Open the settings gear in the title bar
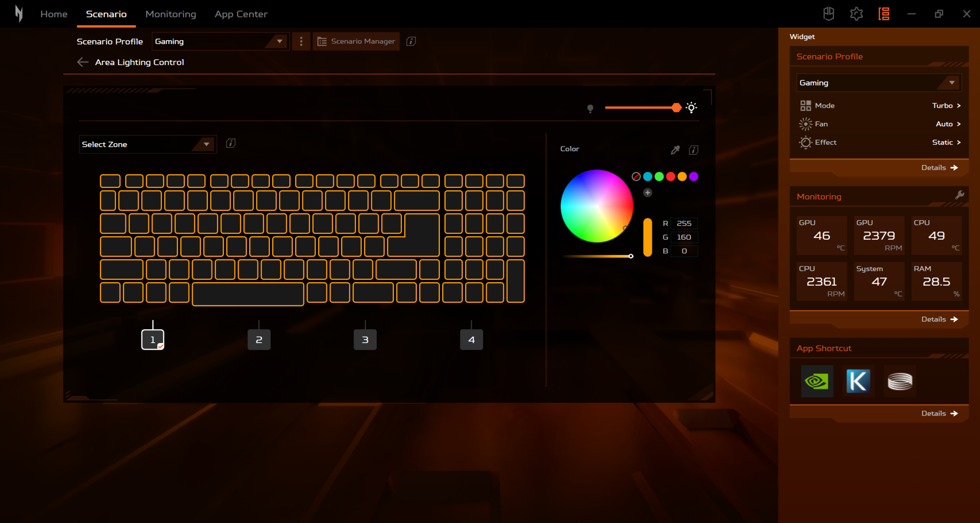980x523 pixels. coord(856,14)
